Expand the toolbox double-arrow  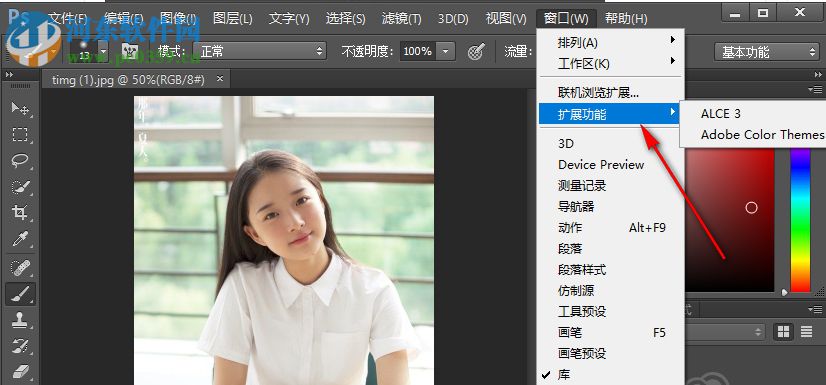(9, 75)
